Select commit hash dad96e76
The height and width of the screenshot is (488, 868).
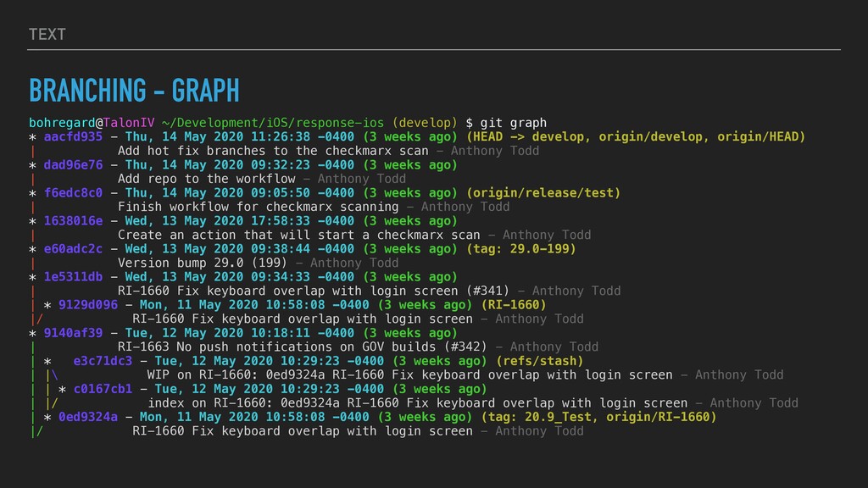(x=73, y=165)
